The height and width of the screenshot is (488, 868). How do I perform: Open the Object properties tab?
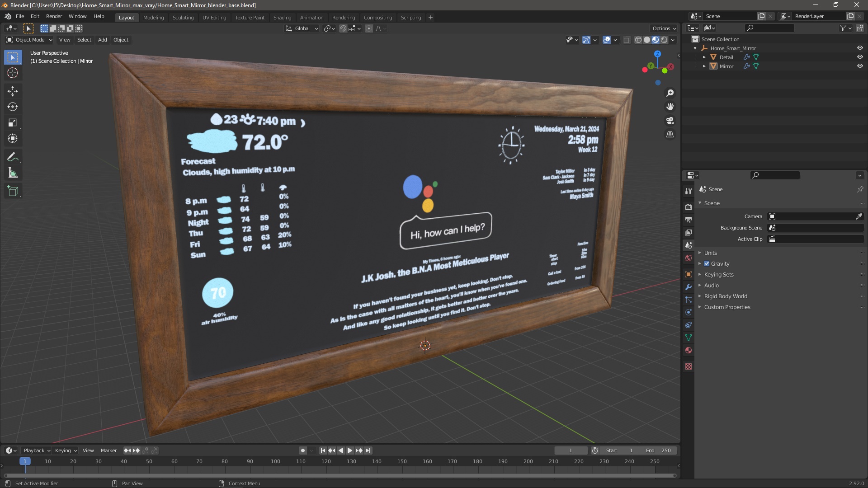pos(689,274)
